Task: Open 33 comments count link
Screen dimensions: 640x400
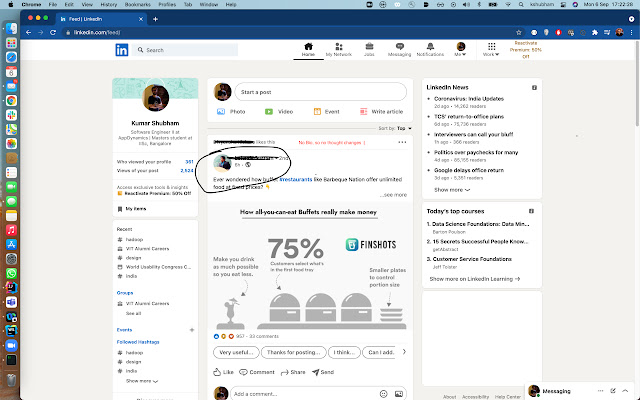Action: 264,336
